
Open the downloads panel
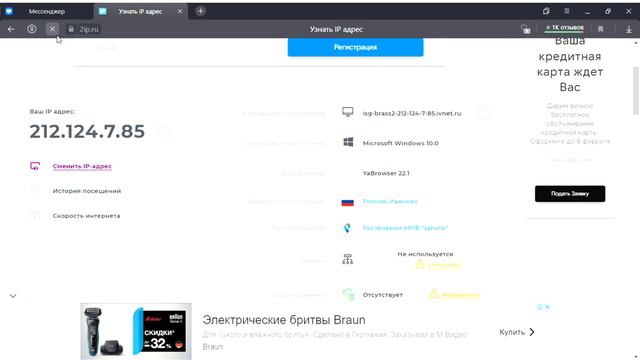(x=629, y=29)
